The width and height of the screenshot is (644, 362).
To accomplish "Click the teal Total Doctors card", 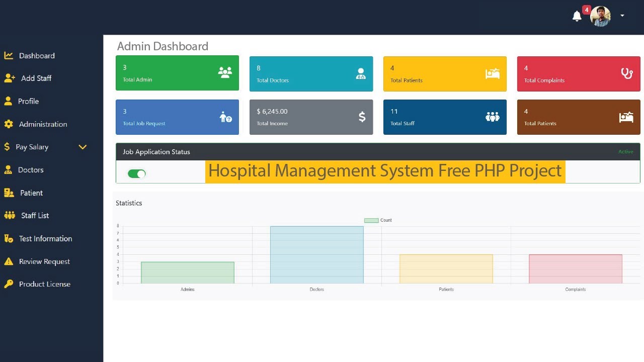I will [311, 73].
